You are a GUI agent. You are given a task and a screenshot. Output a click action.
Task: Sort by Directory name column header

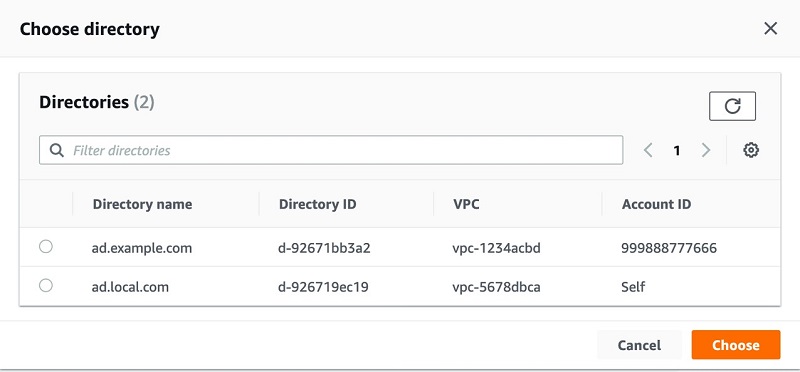pyautogui.click(x=142, y=205)
